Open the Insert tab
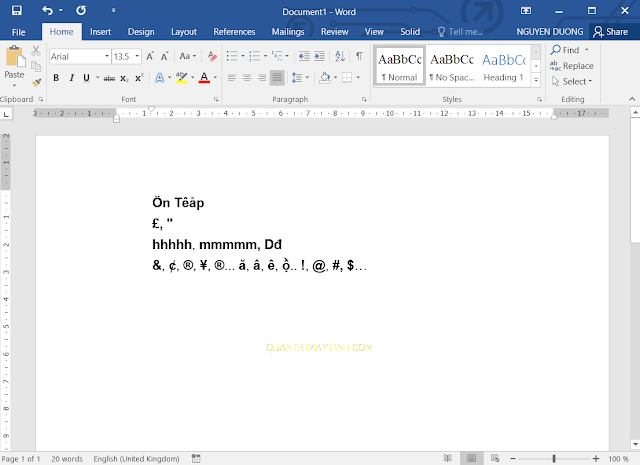This screenshot has height=465, width=640. 100,32
